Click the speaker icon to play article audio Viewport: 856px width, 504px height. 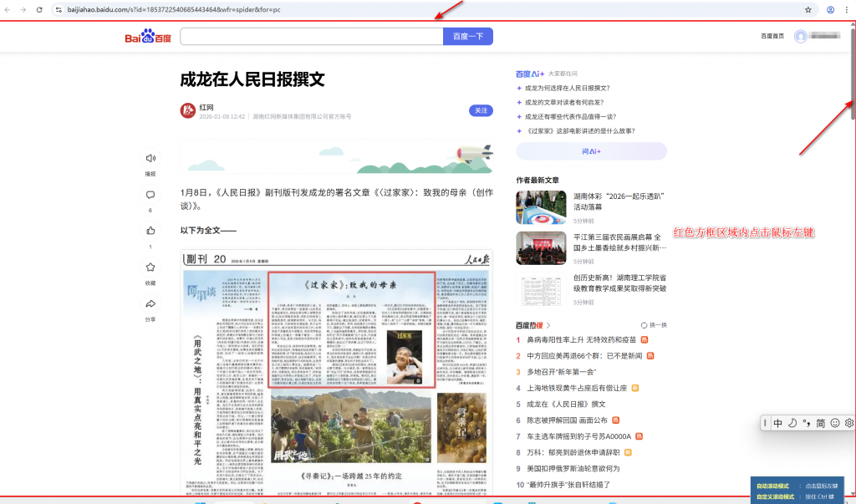pos(150,158)
